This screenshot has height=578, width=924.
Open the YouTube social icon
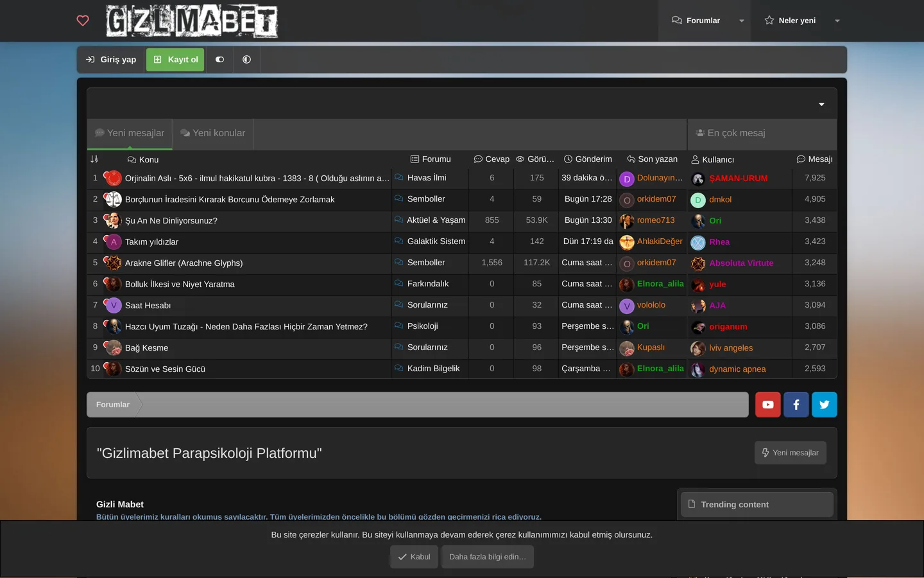click(x=768, y=405)
